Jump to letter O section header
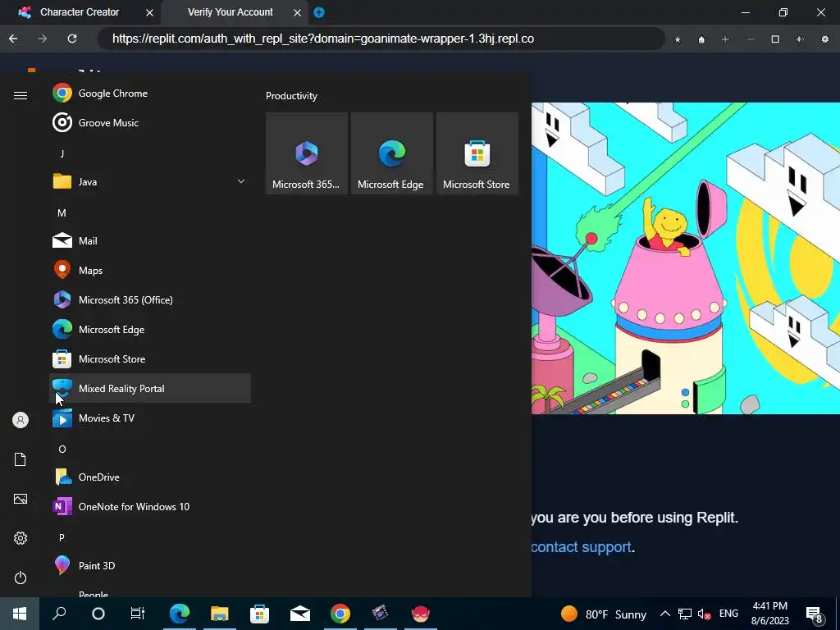Viewport: 840px width, 630px height. (62, 450)
